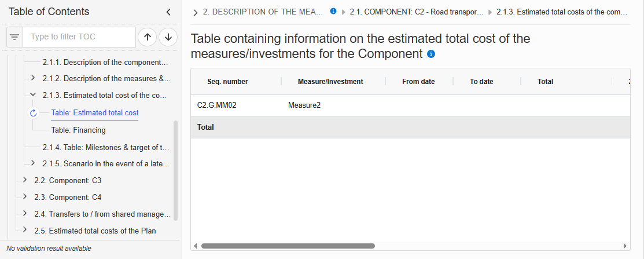The image size is (644, 259).
Task: Open 2.1.4. Table: Milestones & target
Action: pyautogui.click(x=106, y=147)
